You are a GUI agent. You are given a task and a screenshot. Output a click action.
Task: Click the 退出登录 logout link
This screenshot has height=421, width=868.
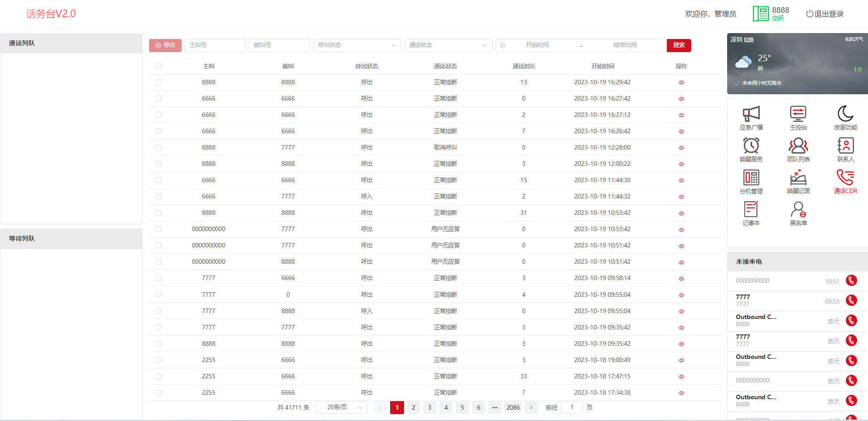(825, 14)
